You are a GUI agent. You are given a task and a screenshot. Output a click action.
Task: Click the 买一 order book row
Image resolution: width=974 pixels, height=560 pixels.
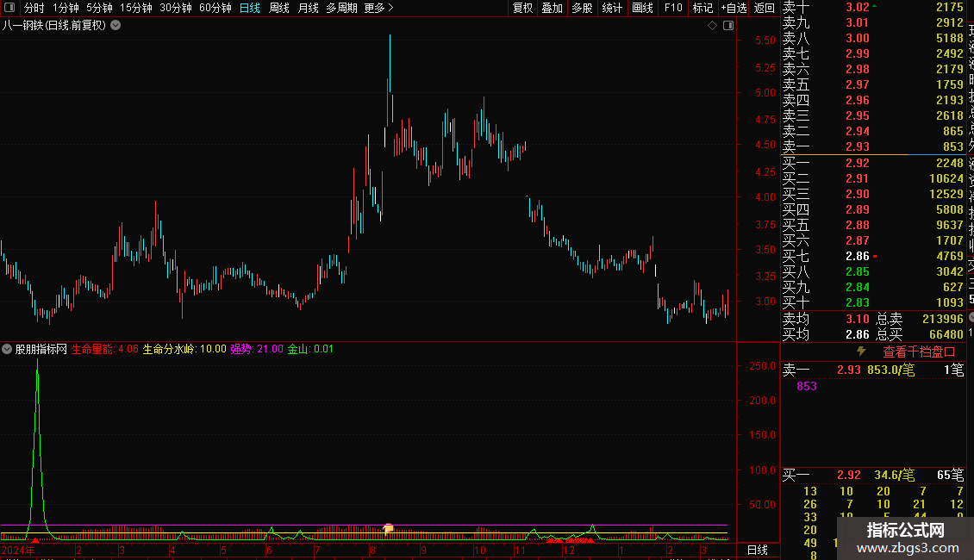click(873, 163)
